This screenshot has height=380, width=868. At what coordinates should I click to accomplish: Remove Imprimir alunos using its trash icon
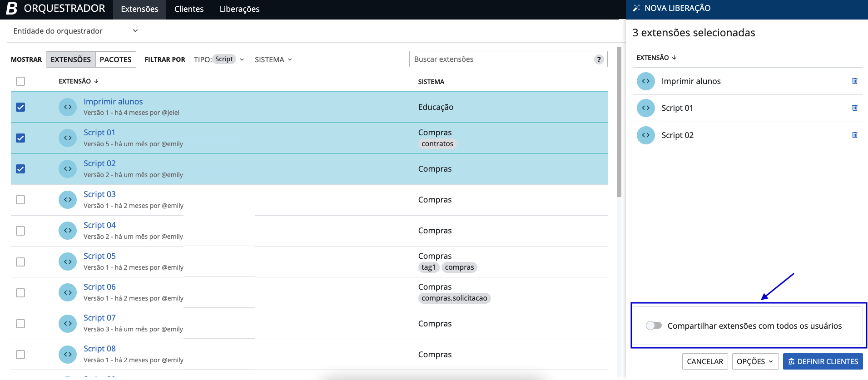coord(855,81)
